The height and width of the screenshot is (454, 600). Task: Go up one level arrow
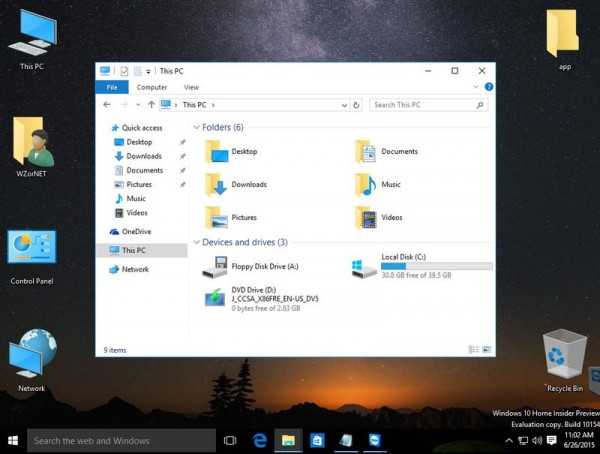[x=152, y=105]
